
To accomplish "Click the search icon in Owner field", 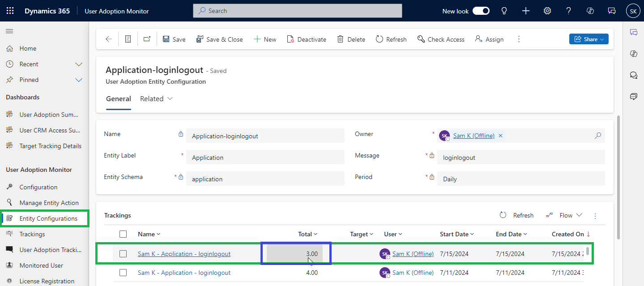I will [x=597, y=136].
